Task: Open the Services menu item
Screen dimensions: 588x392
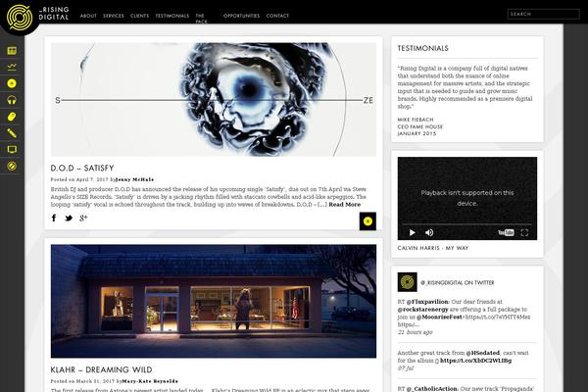Action: [x=114, y=16]
